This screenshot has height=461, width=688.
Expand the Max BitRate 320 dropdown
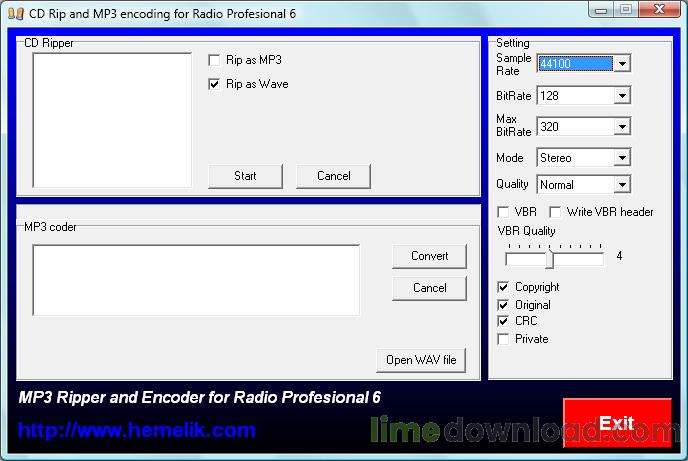(x=622, y=127)
